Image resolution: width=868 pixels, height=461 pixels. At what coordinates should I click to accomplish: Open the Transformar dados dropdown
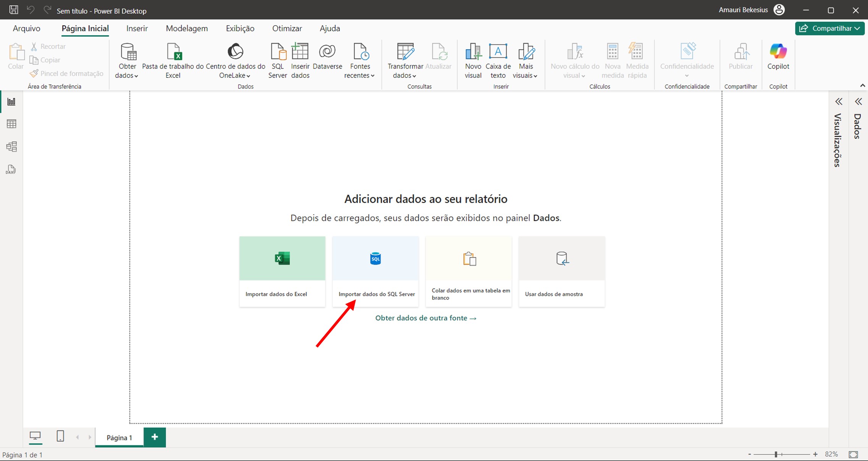coord(405,61)
